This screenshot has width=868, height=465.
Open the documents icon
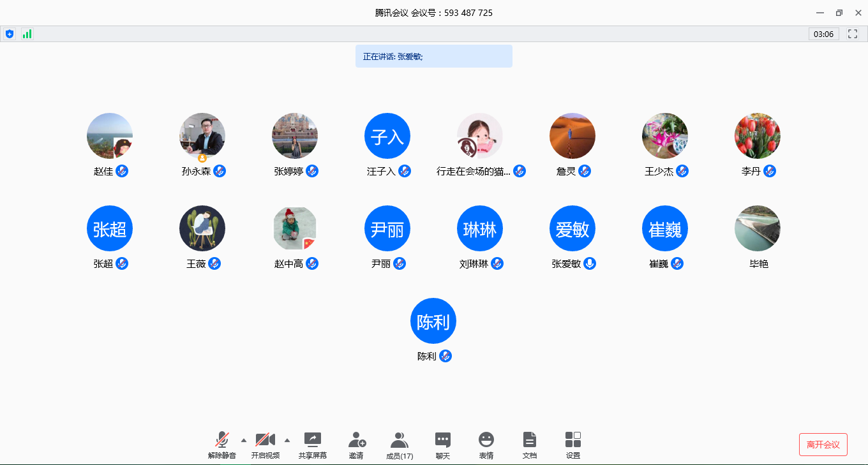pyautogui.click(x=530, y=440)
